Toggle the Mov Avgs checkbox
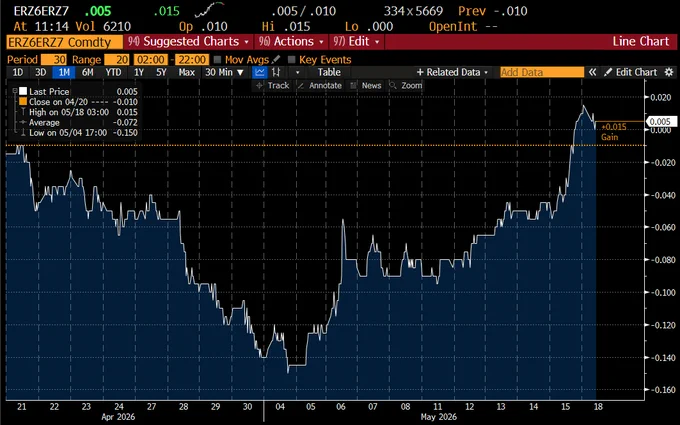The height and width of the screenshot is (425, 680). 218,59
